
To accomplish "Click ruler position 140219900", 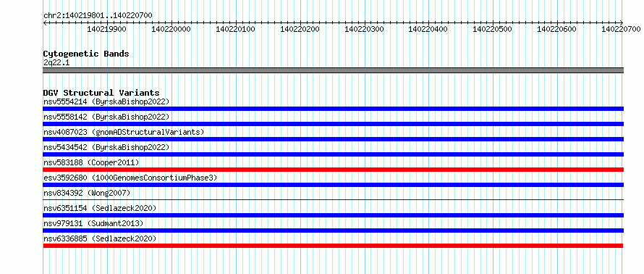I will tap(107, 29).
